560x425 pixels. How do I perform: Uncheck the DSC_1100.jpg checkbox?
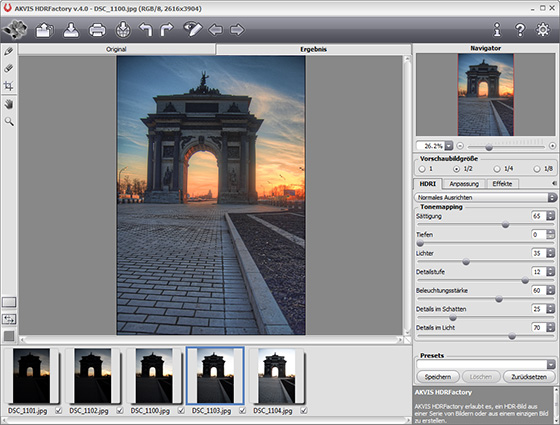pos(181,411)
